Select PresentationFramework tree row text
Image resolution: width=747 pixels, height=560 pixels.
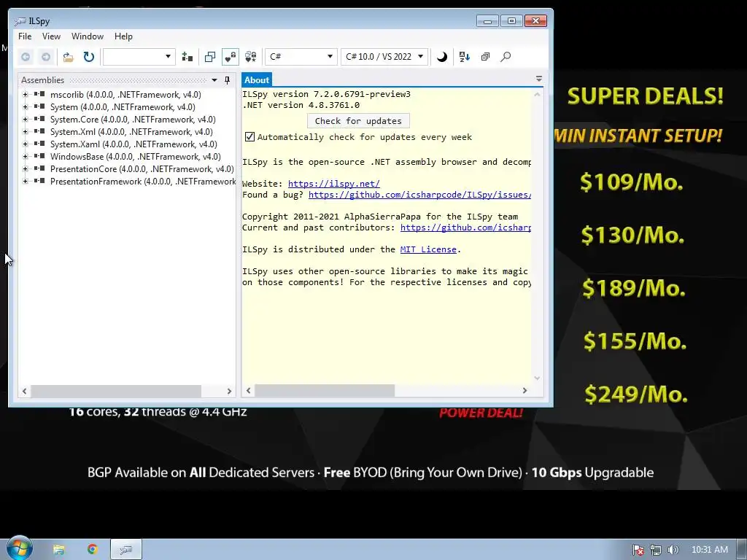point(142,182)
